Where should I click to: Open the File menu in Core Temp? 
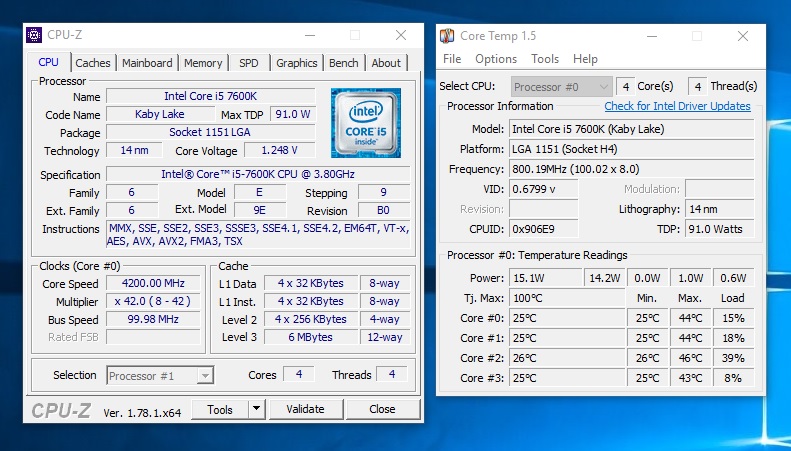[452, 59]
